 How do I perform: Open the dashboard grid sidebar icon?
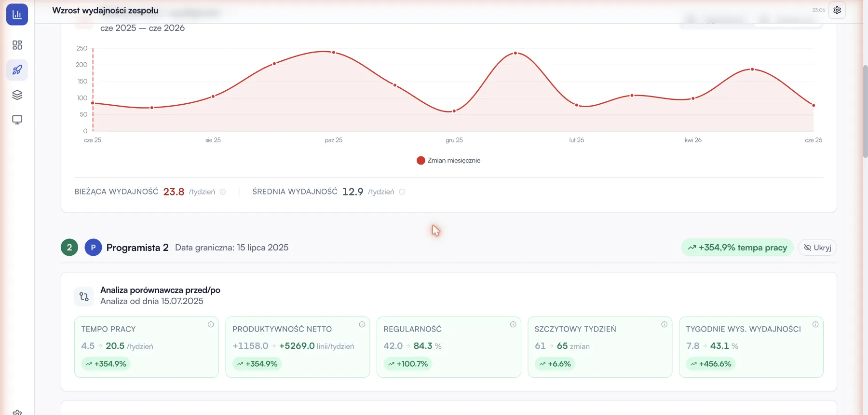17,45
